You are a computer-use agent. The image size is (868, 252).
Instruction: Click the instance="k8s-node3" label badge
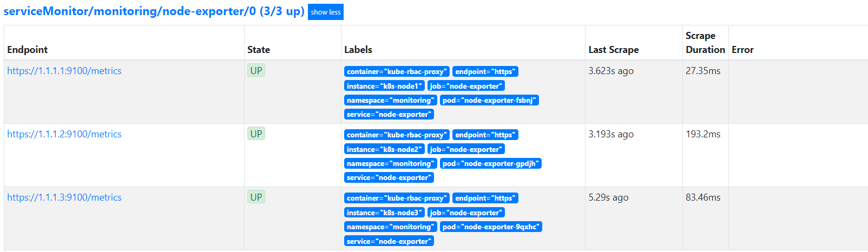pos(384,213)
